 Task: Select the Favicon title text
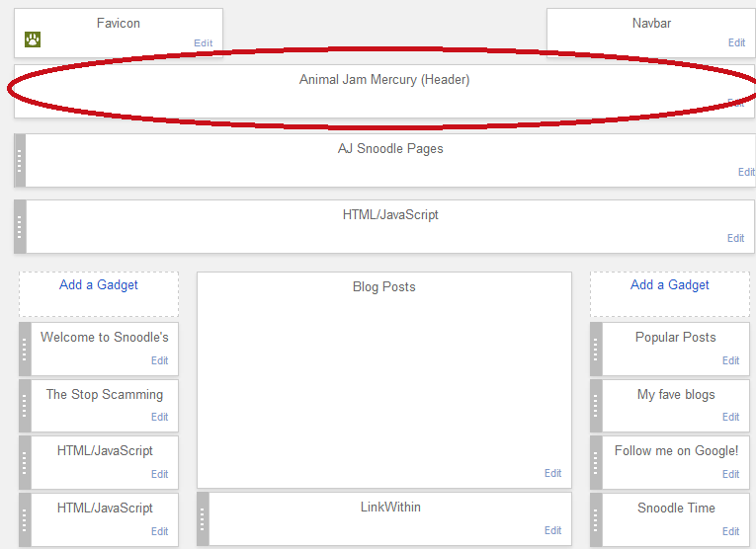point(119,23)
